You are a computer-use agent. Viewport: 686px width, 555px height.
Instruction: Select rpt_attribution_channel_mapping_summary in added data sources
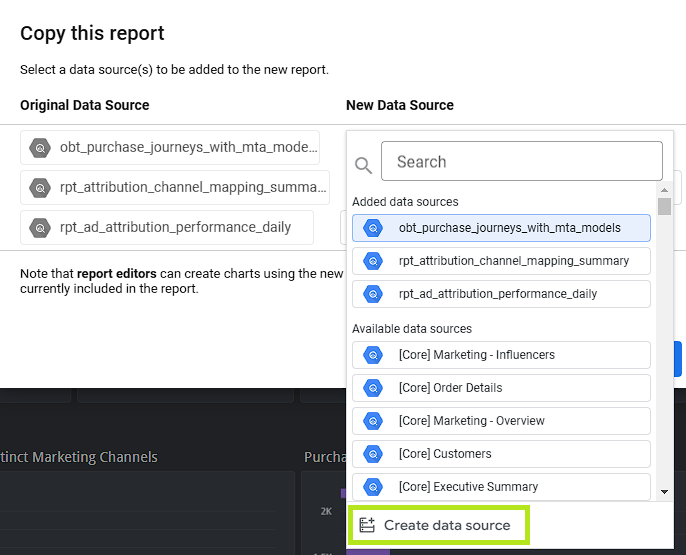[x=501, y=261]
